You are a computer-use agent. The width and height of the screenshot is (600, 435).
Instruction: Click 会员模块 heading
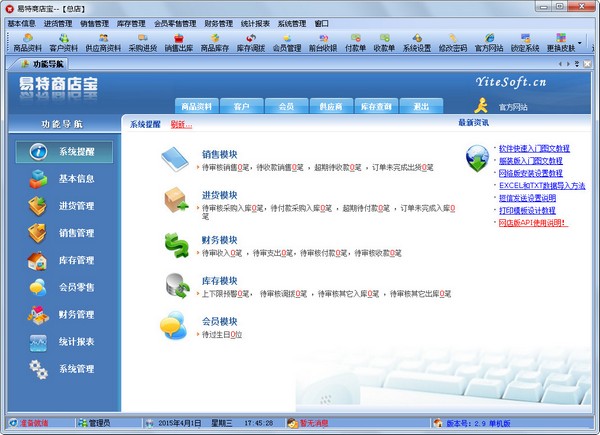tap(220, 321)
